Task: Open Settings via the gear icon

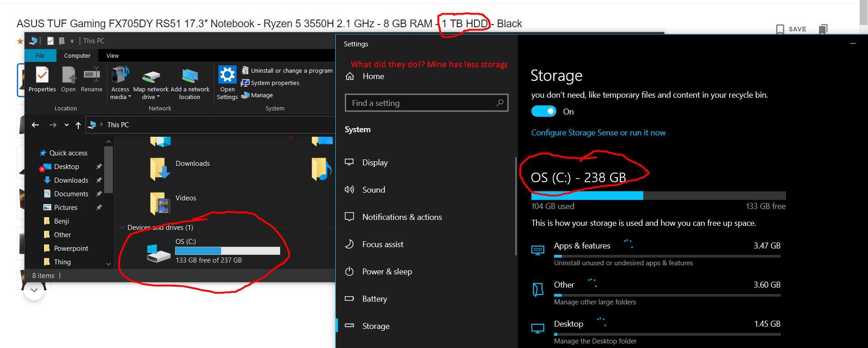Action: click(x=227, y=75)
